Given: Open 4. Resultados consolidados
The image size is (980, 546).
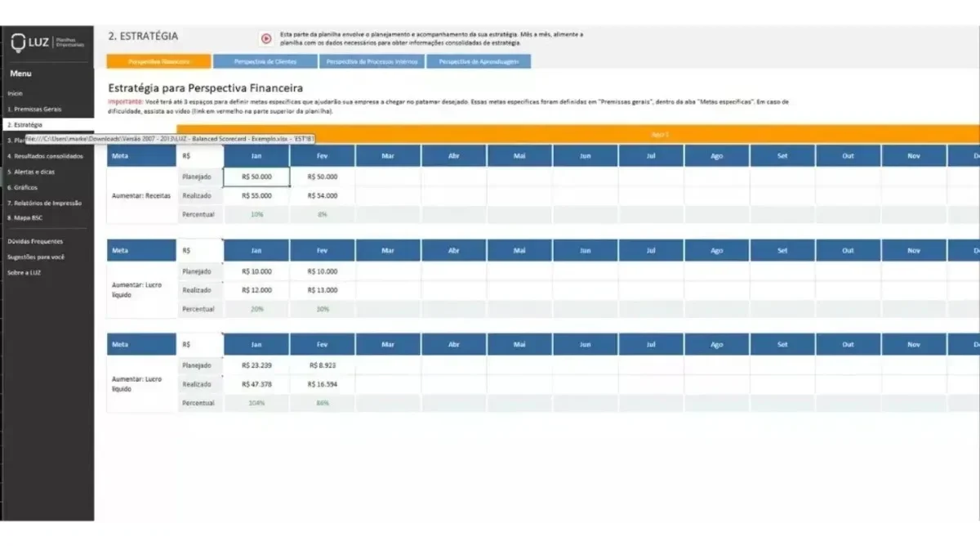Looking at the screenshot, I should point(45,156).
